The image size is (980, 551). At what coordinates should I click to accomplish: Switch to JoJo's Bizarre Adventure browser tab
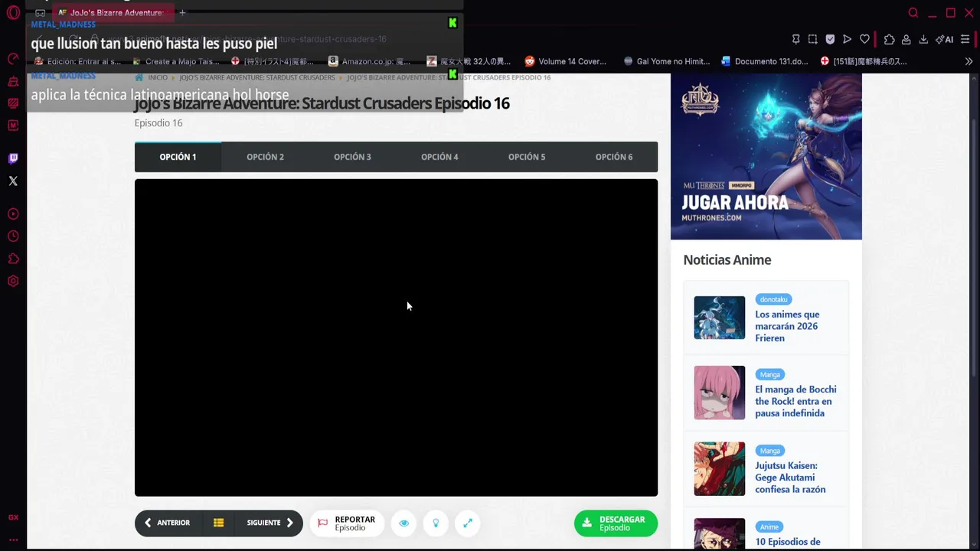tap(113, 12)
